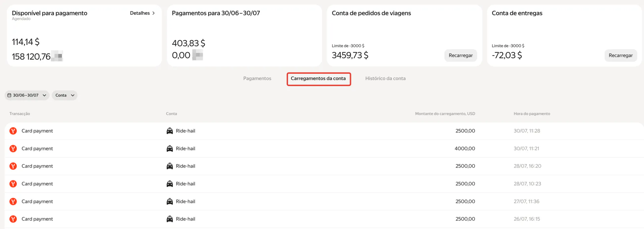Click the 3459,73 $ ride orders balance
This screenshot has width=644, height=229.
click(x=350, y=55)
